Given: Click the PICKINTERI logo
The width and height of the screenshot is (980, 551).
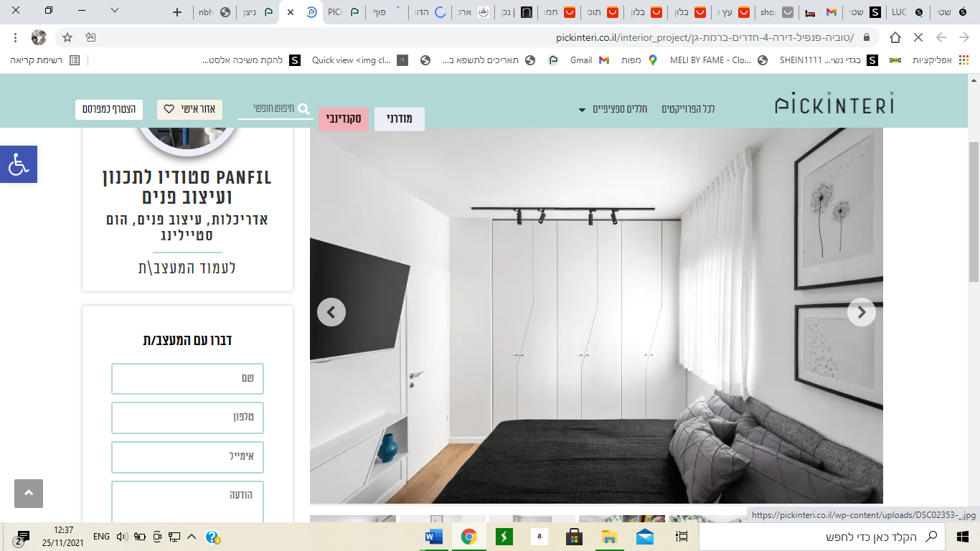Looking at the screenshot, I should pos(834,105).
